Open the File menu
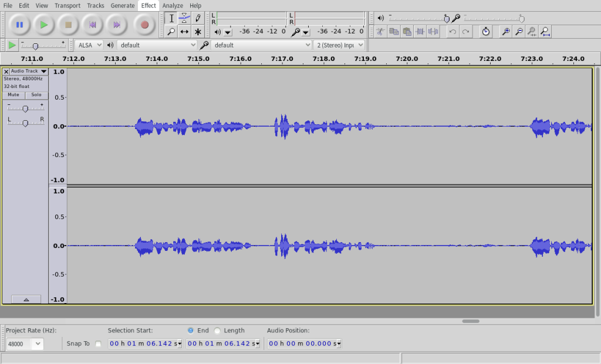Image resolution: width=601 pixels, height=364 pixels. tap(8, 6)
